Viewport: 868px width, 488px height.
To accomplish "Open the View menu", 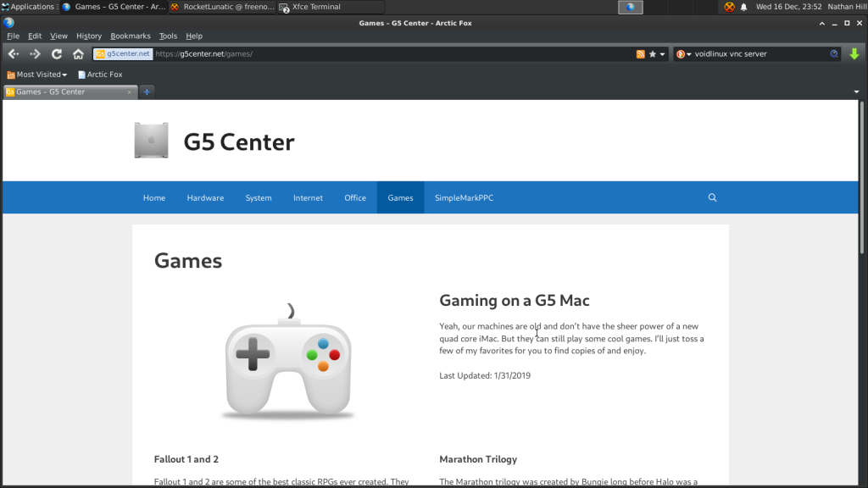I will pos(58,36).
